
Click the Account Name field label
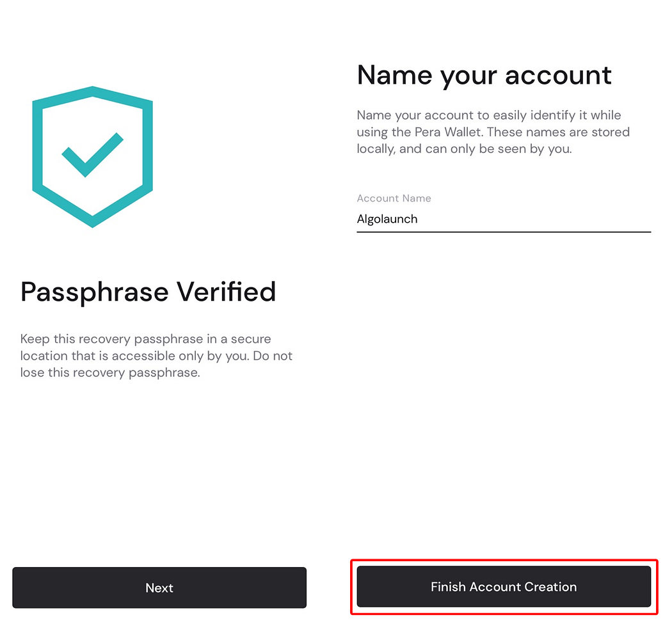[x=394, y=198]
